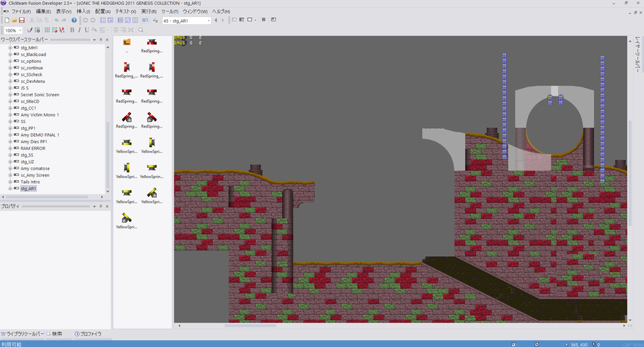Open the 編集(E) menu
This screenshot has width=644, height=347.
tap(44, 11)
